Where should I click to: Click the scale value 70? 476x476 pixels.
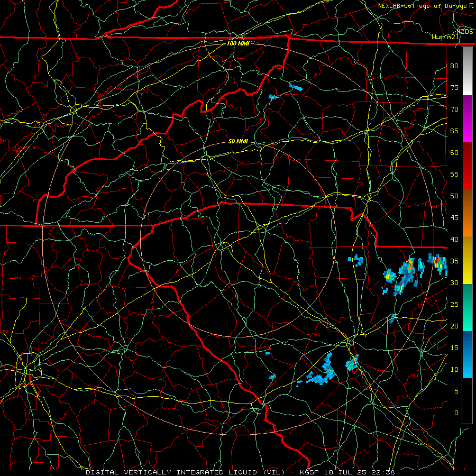454,109
